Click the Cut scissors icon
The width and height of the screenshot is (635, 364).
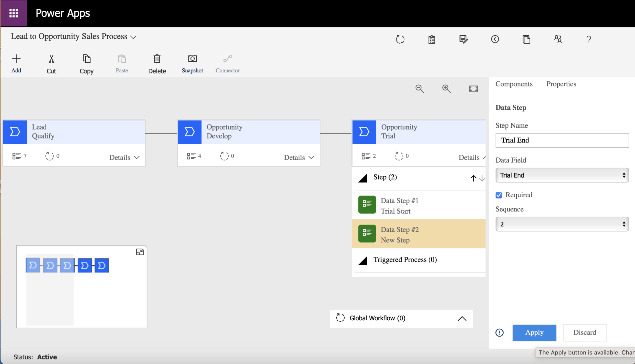click(x=51, y=59)
